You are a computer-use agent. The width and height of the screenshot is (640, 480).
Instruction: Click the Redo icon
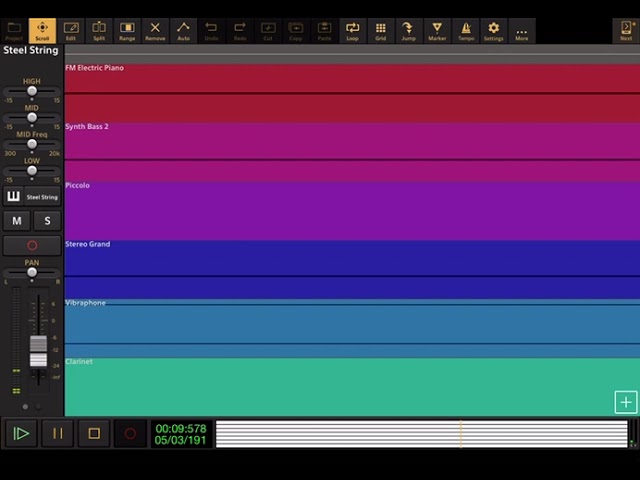coord(240,31)
